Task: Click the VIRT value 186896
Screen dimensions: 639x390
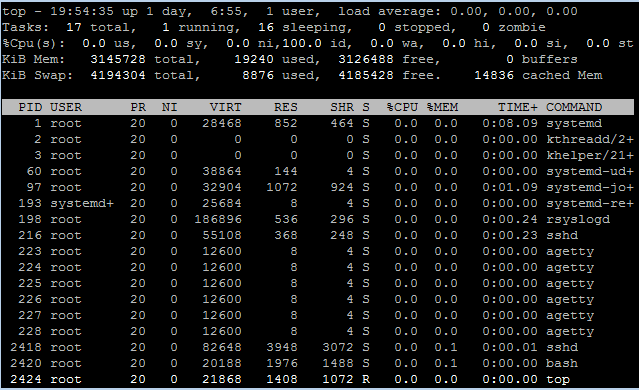Action: coord(218,219)
